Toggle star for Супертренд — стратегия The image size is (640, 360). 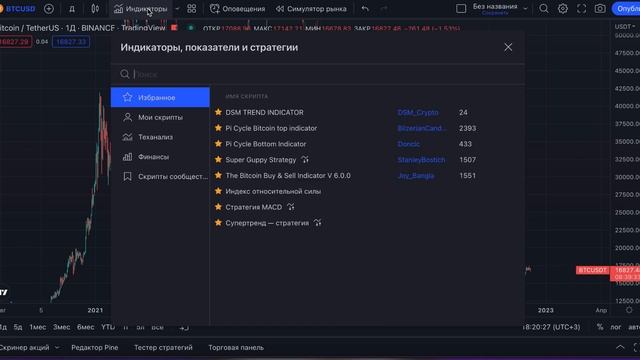[x=218, y=222]
